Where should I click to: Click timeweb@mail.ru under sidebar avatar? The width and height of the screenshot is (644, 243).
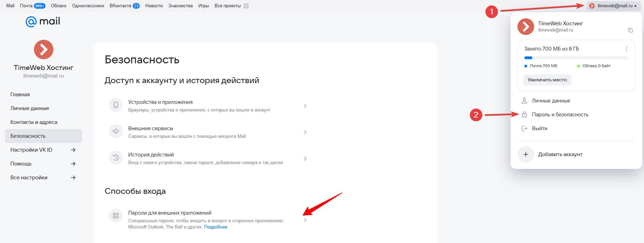click(x=44, y=76)
